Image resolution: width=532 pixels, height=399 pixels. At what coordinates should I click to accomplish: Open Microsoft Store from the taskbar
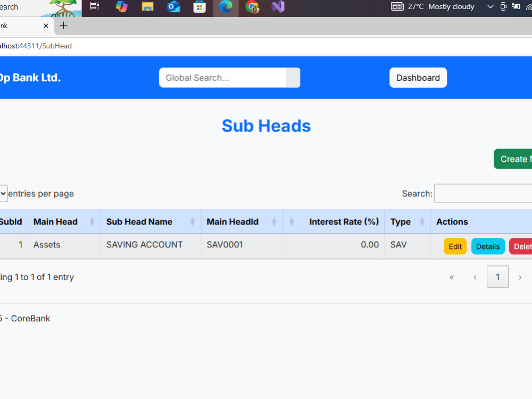(199, 6)
